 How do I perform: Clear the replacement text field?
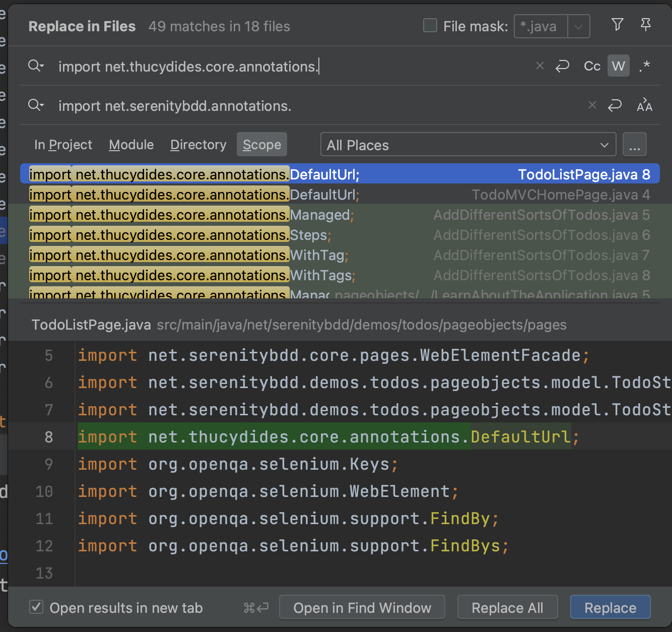click(592, 105)
